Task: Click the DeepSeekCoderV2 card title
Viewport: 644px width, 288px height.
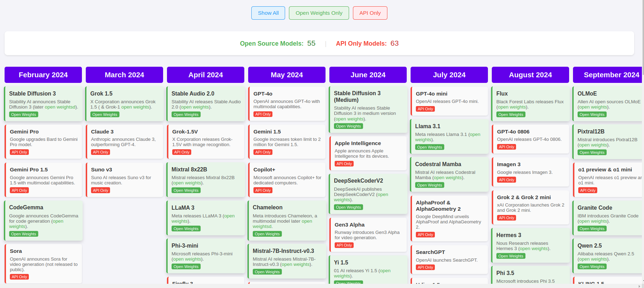Action: coord(359,181)
